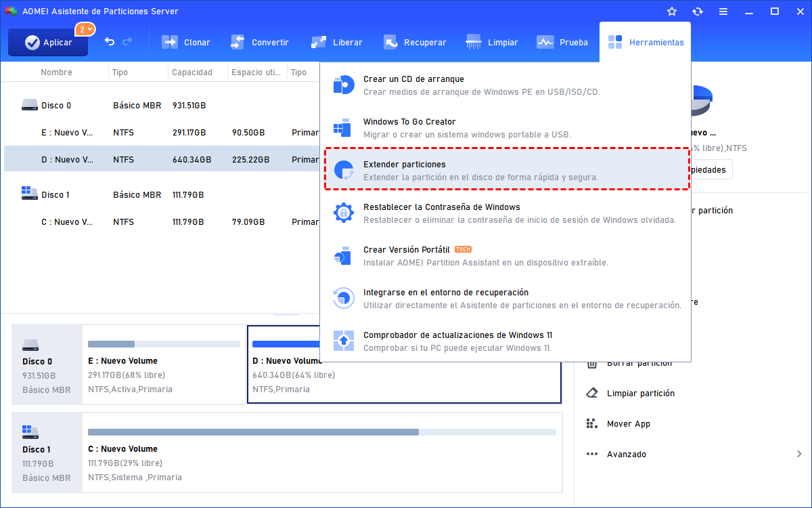Click the Disco 1 block in disk map
Screen dimensions: 812x508
point(47,452)
